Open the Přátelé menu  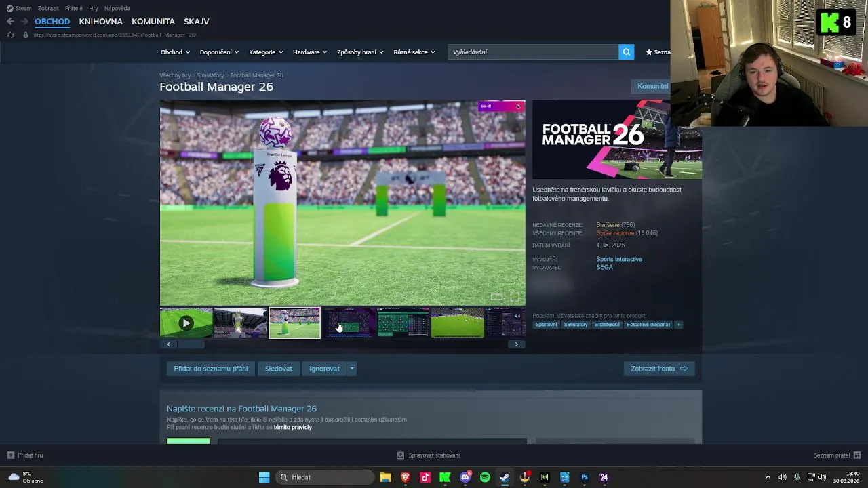pos(74,8)
